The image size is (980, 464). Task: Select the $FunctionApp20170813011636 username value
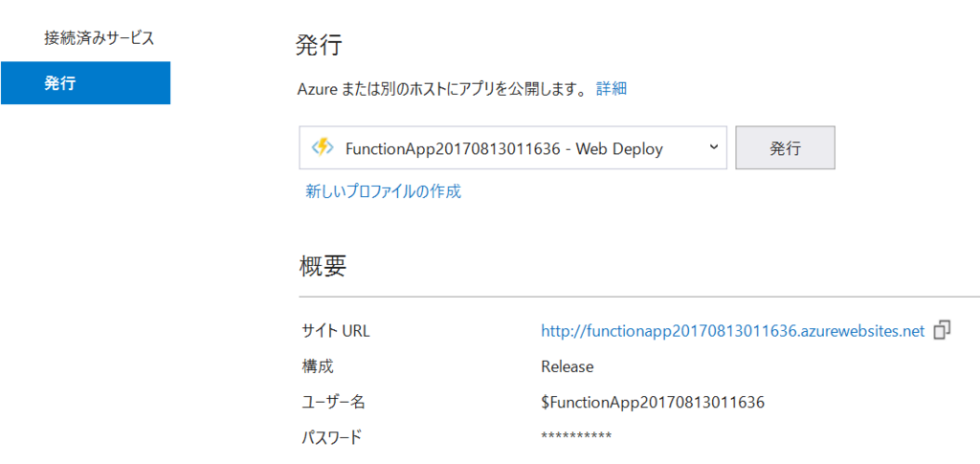pyautogui.click(x=653, y=403)
